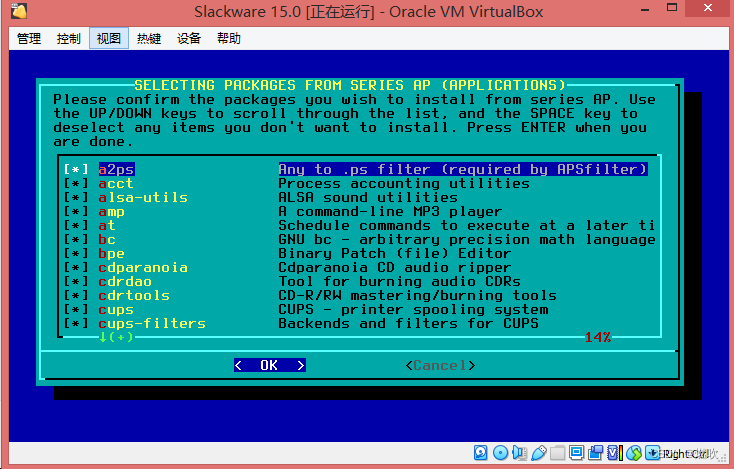The image size is (734, 469).
Task: Click the Cancel button
Action: [440, 365]
